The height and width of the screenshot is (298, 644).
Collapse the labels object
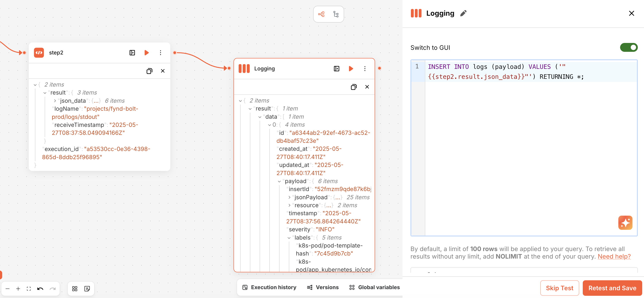coord(289,238)
